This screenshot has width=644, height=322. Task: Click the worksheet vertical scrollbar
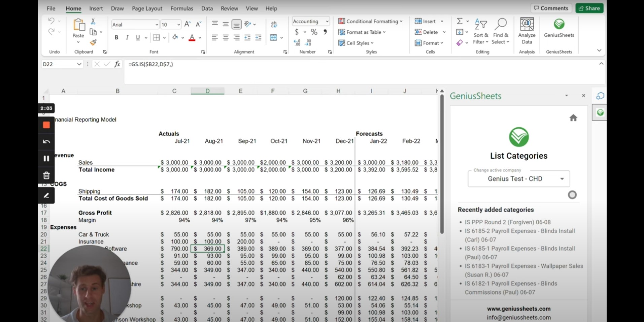(x=442, y=164)
